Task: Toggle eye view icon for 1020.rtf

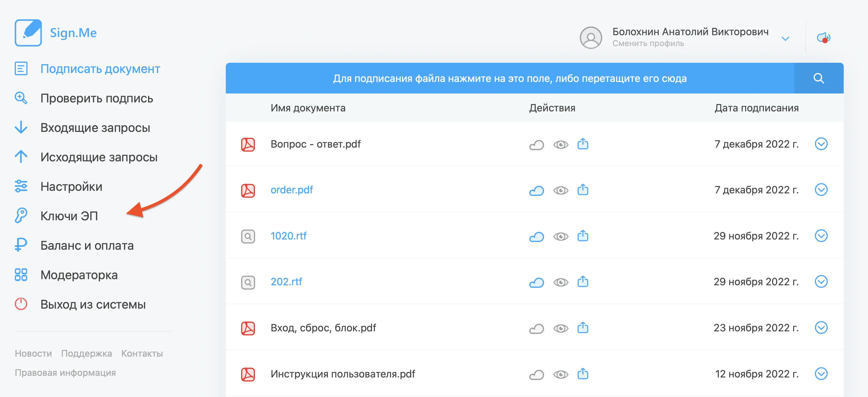Action: pyautogui.click(x=561, y=237)
